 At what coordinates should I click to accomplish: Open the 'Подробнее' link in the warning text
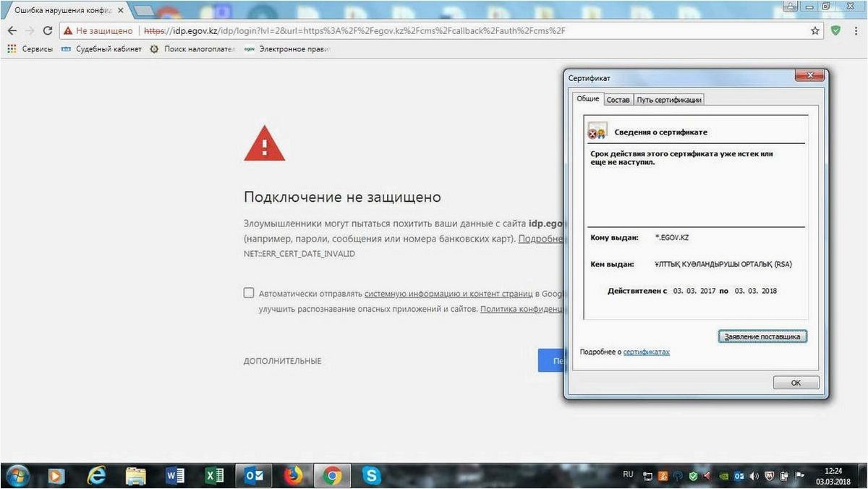coord(540,239)
